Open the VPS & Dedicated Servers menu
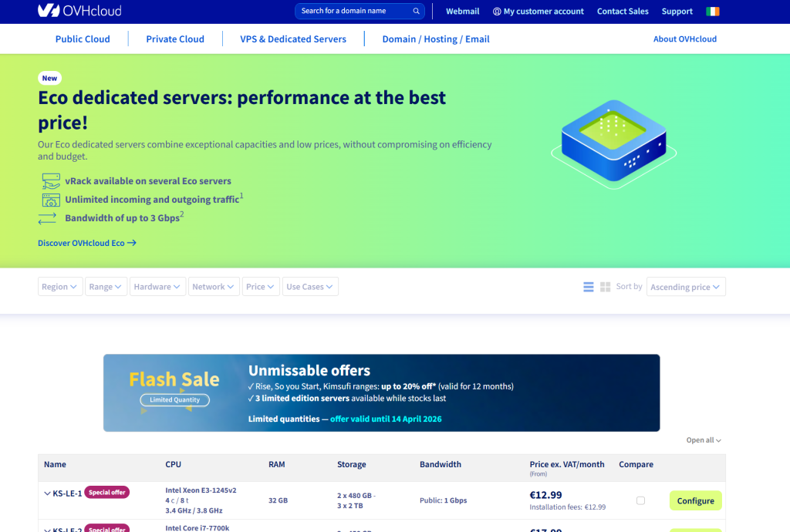Image resolution: width=790 pixels, height=532 pixels. coord(293,39)
